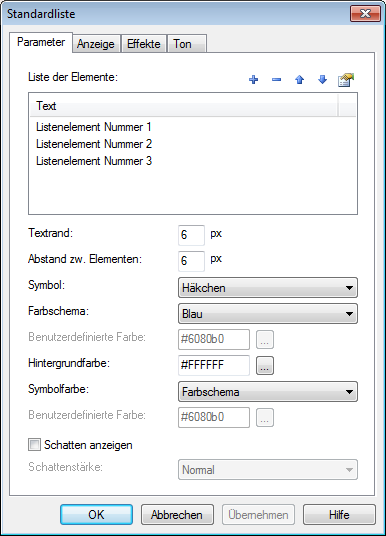Viewport: 386px width, 536px height.
Task: Close the Standardliste dialog
Action: click(365, 14)
